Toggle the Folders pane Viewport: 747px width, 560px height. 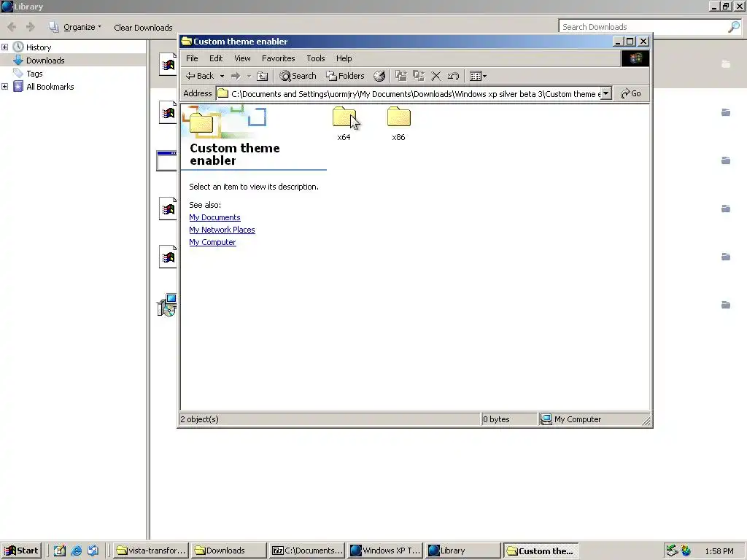[x=345, y=76]
